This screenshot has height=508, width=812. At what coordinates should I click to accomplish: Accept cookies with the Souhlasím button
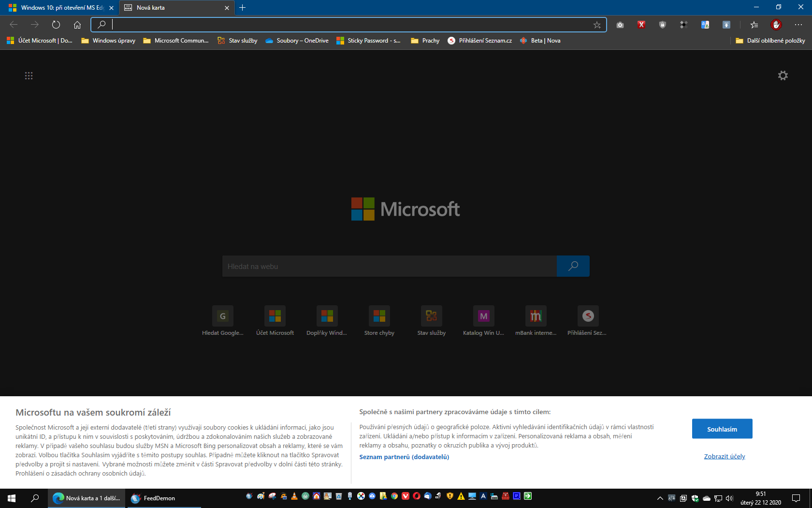(x=722, y=429)
